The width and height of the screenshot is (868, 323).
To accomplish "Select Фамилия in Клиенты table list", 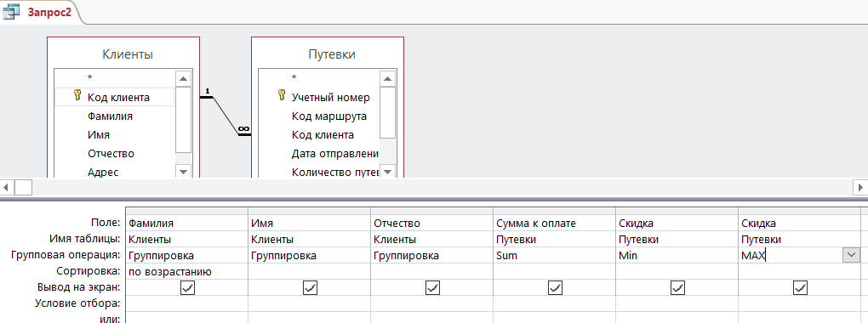I will click(110, 116).
